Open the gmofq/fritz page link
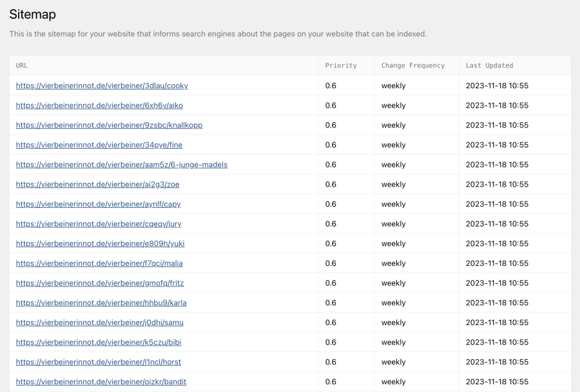Viewport: 580px width, 392px height. 100,283
